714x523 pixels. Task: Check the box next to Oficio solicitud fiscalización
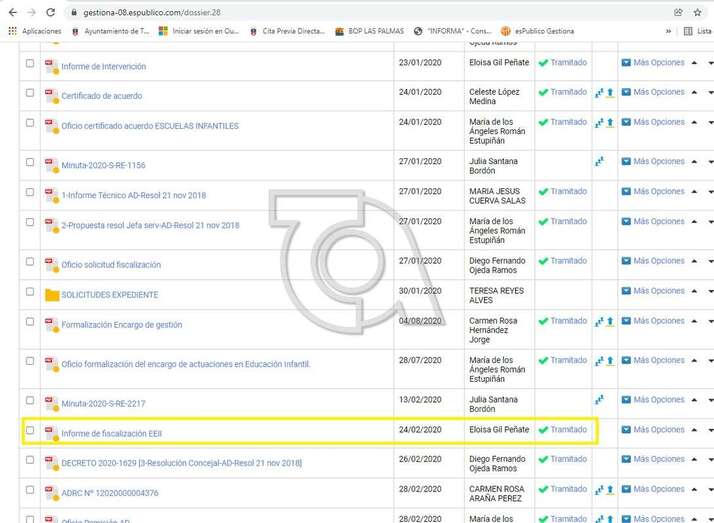[x=30, y=262]
